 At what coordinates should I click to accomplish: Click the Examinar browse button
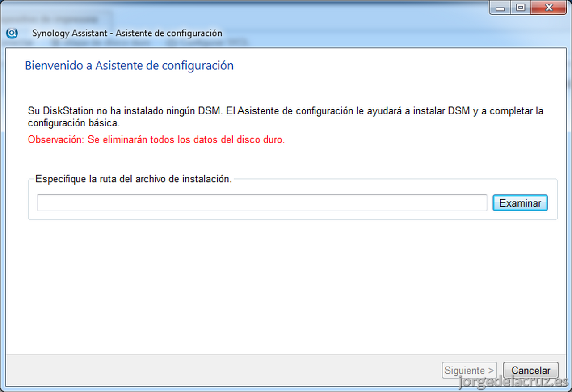(x=520, y=203)
